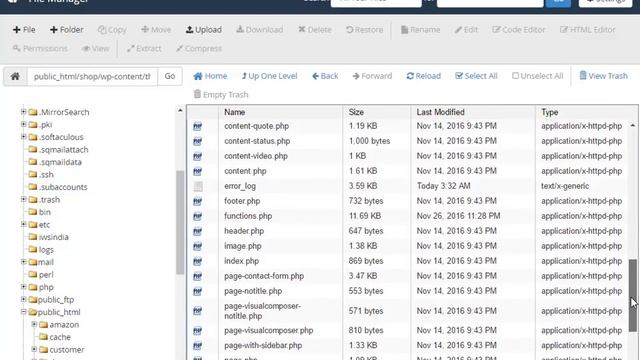Screen dimensions: 640x360
Task: Open the Code Editor
Action: point(518,30)
